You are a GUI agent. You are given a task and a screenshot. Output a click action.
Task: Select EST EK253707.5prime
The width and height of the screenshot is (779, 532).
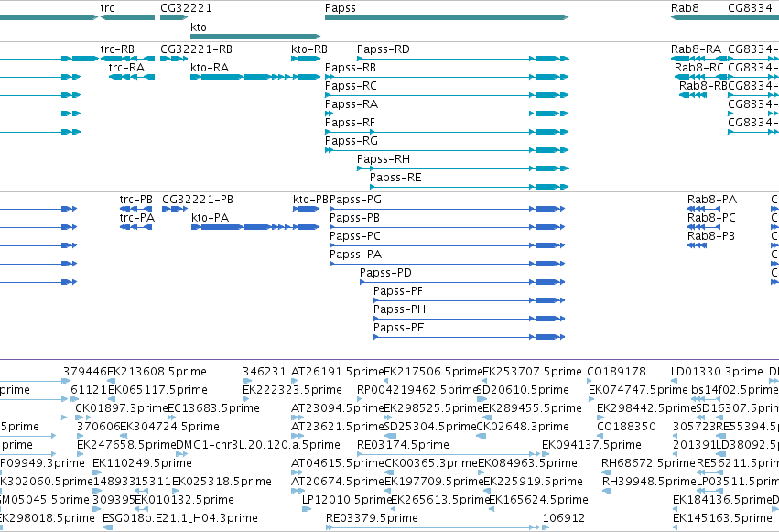[x=532, y=372]
